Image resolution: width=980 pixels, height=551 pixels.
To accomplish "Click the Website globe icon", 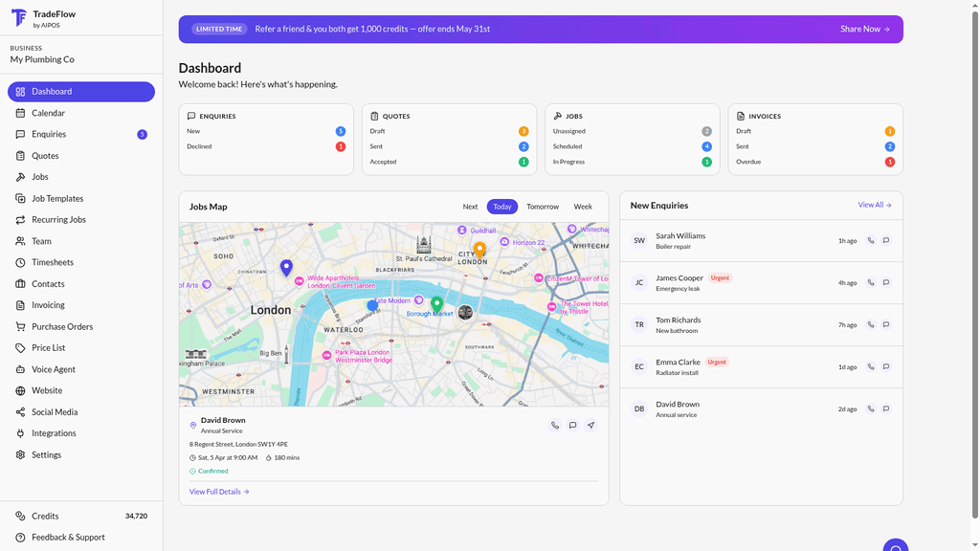I will click(x=20, y=390).
